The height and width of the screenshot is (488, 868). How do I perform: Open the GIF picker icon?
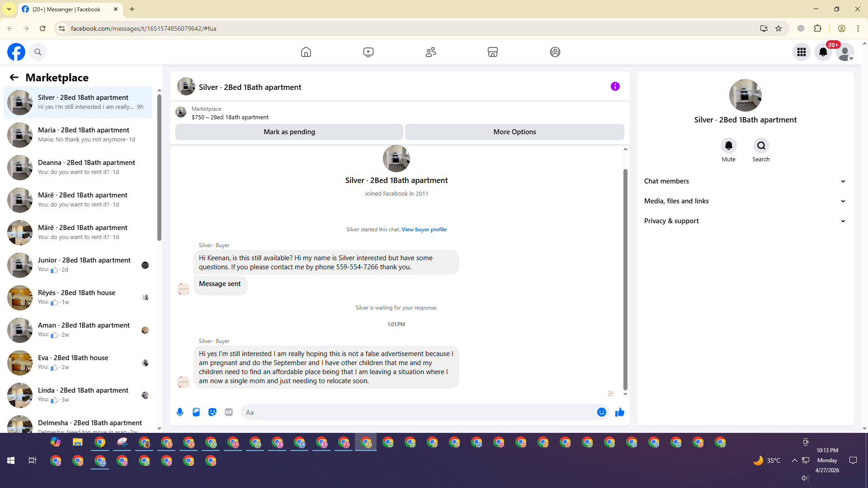(229, 412)
